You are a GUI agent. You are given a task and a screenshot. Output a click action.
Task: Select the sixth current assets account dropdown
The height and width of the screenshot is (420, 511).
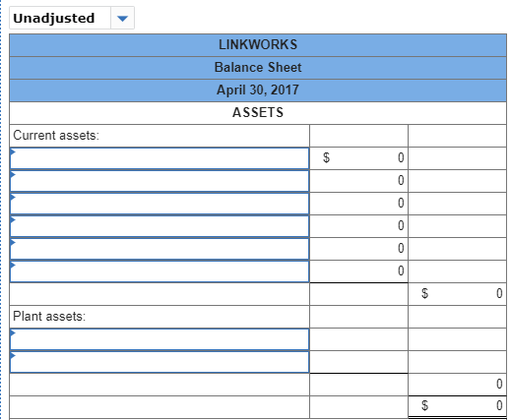pyautogui.click(x=160, y=271)
